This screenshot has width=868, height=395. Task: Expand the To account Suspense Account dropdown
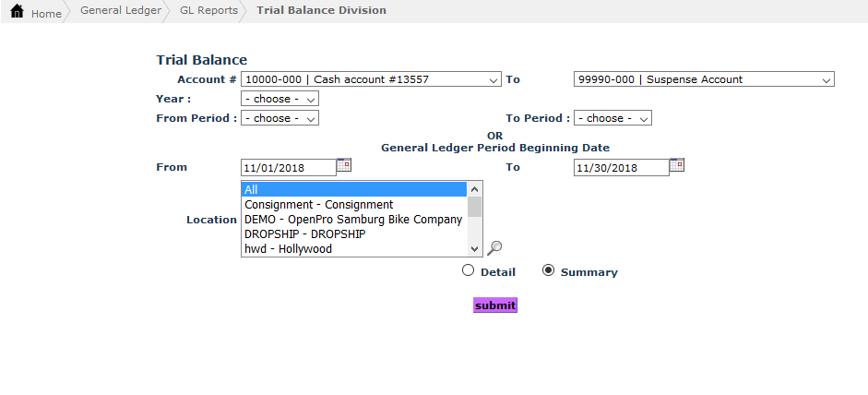tap(703, 79)
